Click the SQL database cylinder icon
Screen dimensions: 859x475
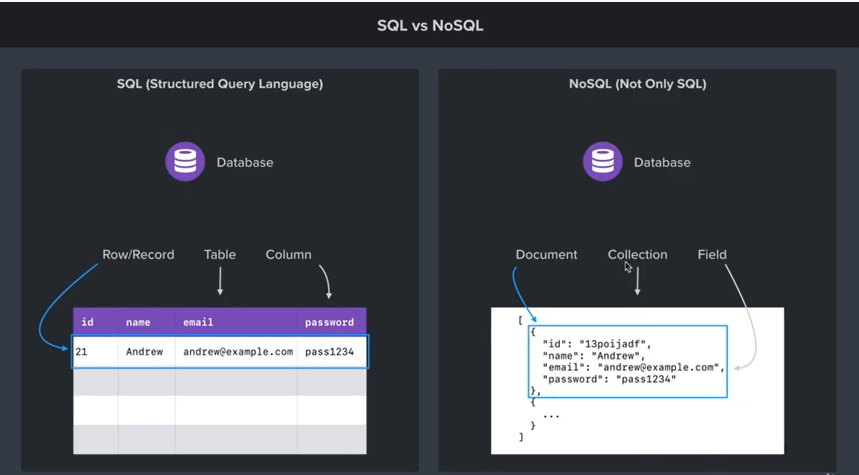[x=184, y=162]
